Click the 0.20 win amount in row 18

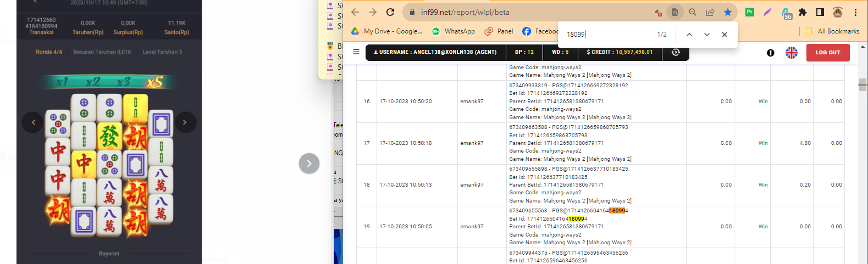tap(805, 185)
